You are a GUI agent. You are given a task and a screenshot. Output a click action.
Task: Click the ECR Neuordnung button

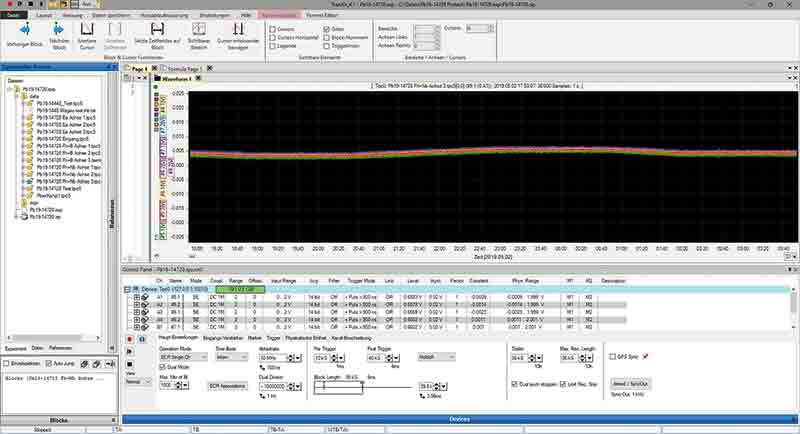click(x=228, y=386)
